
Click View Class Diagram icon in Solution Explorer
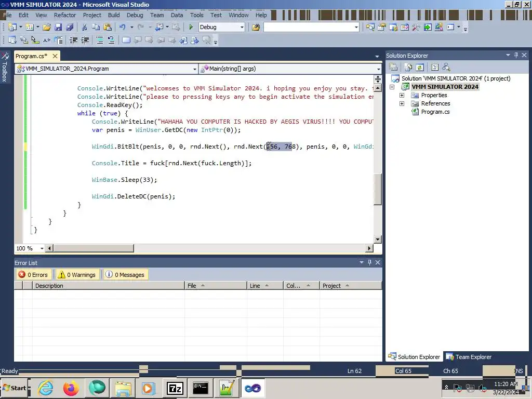coord(446,67)
